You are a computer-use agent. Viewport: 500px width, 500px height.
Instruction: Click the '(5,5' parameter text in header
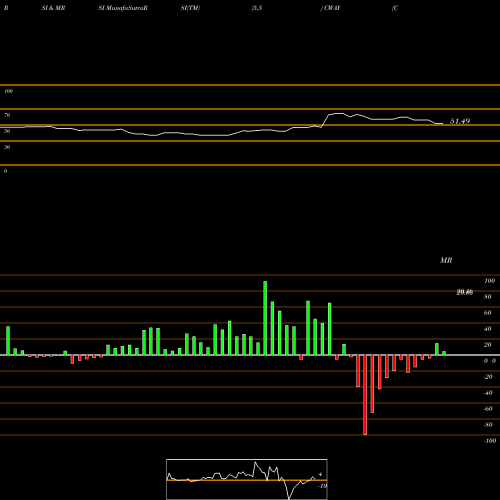coord(257,8)
